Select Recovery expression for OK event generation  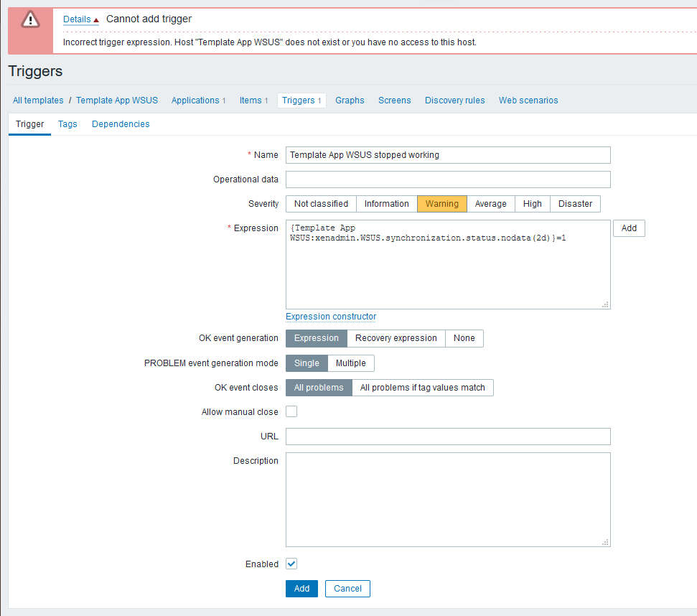point(396,338)
